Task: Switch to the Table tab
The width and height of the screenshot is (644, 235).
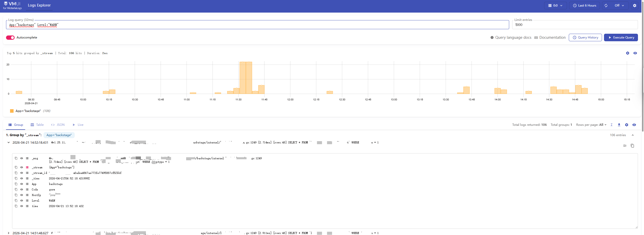Action: 37,125
